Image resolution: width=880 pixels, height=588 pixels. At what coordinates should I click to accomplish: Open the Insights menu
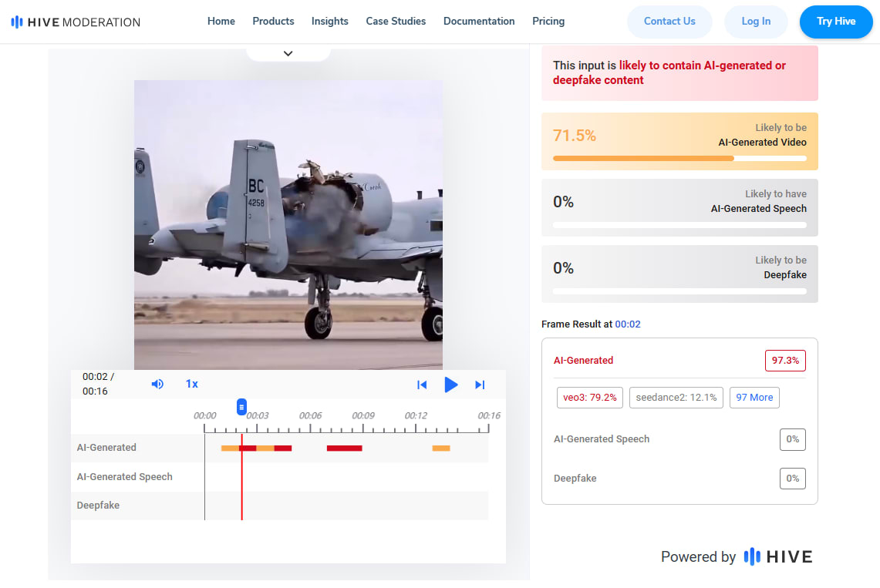click(330, 22)
